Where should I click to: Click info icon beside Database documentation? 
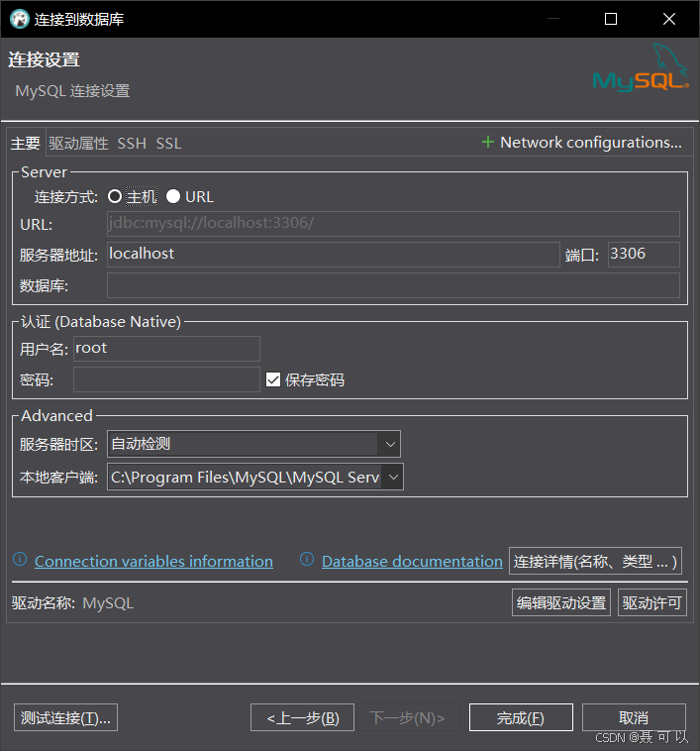point(307,559)
